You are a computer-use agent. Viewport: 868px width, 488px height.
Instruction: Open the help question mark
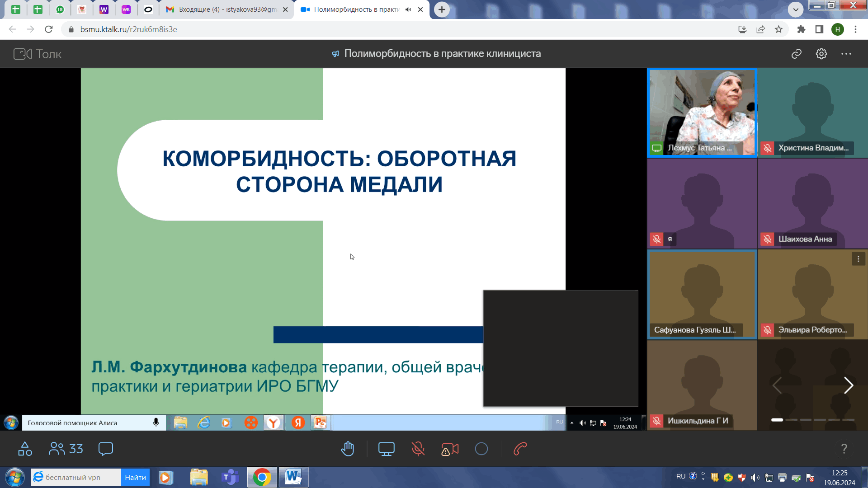[844, 449]
